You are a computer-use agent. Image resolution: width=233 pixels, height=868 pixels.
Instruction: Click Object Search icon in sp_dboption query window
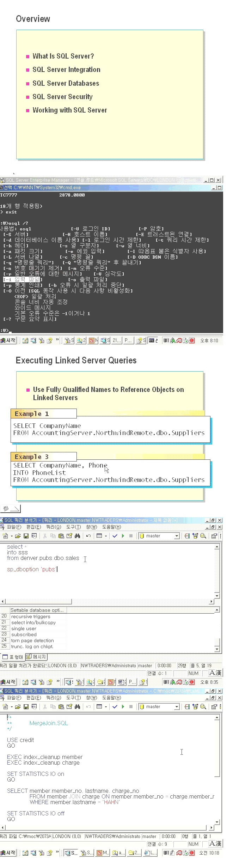[x=203, y=536]
